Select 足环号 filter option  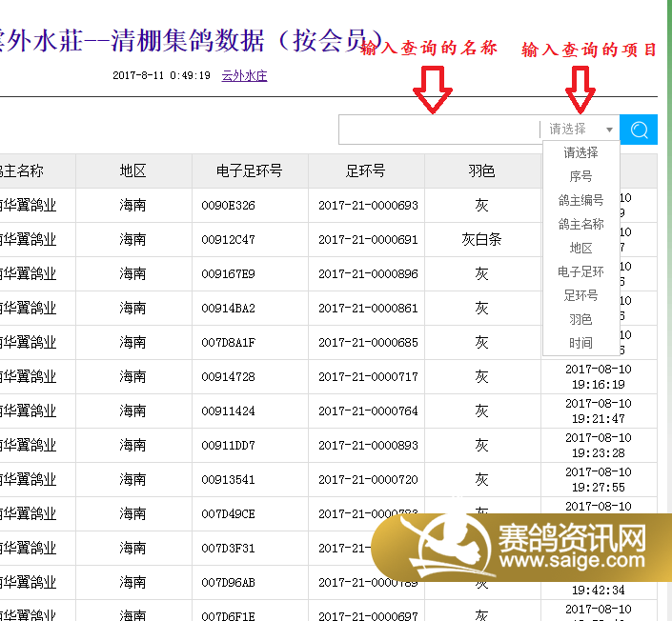pos(580,295)
